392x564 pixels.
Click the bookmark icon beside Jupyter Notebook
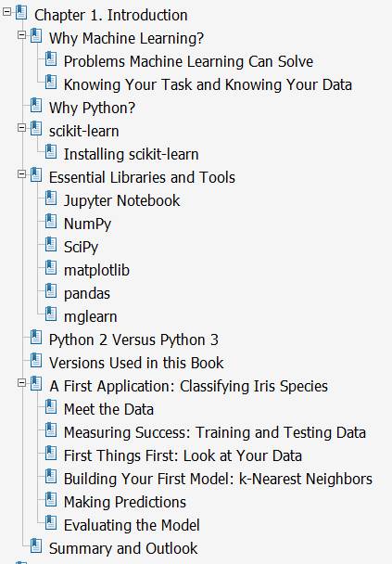coord(51,199)
